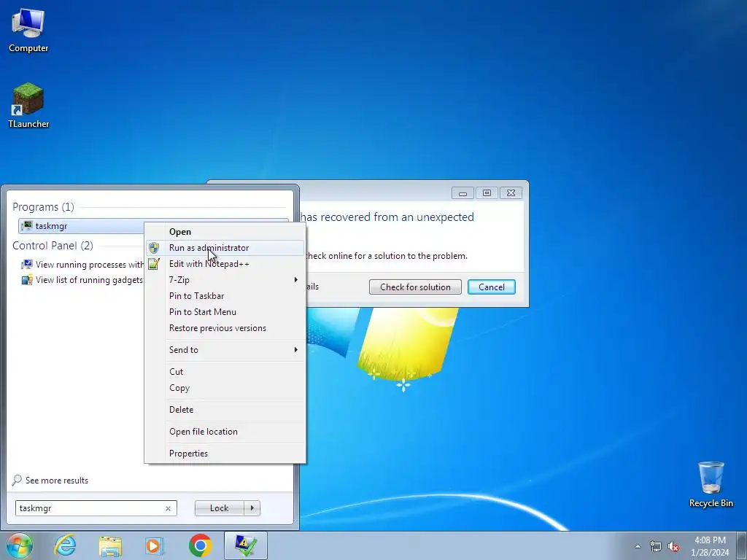Maximize the recovery dialog window

click(487, 192)
